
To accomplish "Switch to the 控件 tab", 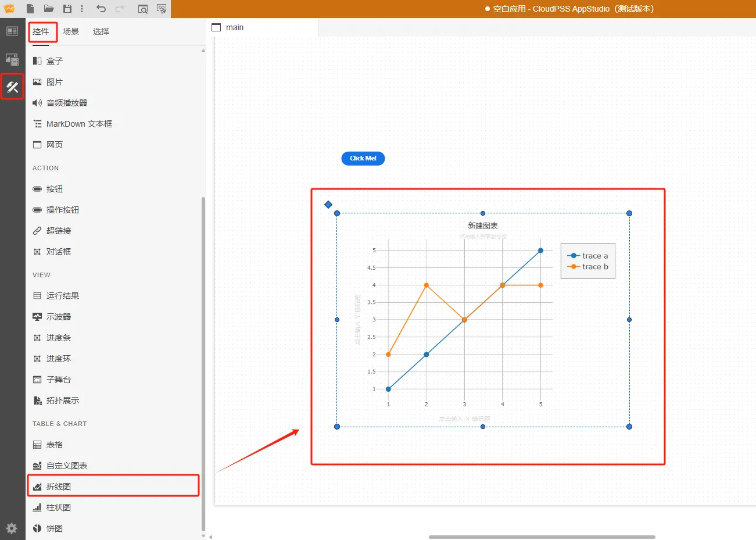I will click(41, 31).
